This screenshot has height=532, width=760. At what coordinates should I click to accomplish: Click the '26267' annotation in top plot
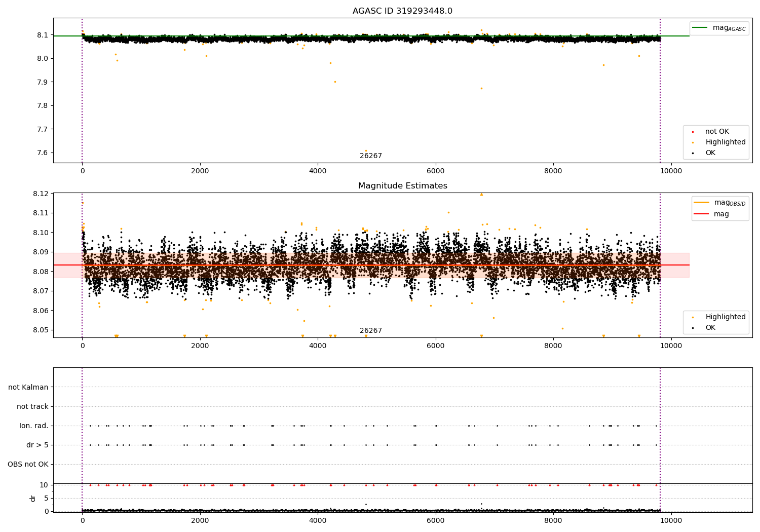pyautogui.click(x=371, y=156)
